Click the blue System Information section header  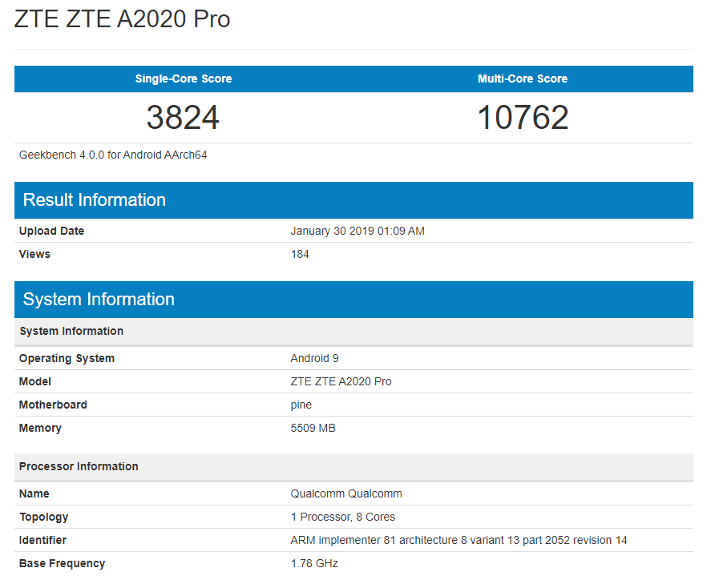99,300
